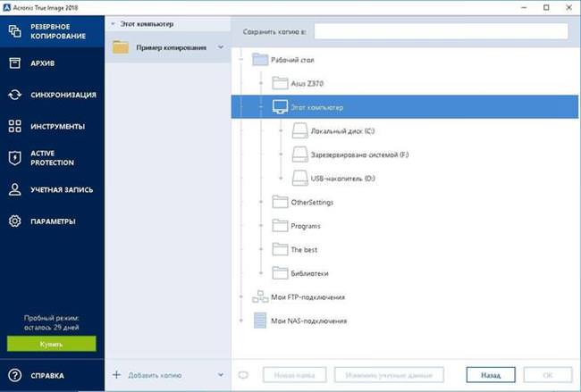The width and height of the screenshot is (581, 392).
Task: Click the NAS connections document icon
Action: coord(260,321)
